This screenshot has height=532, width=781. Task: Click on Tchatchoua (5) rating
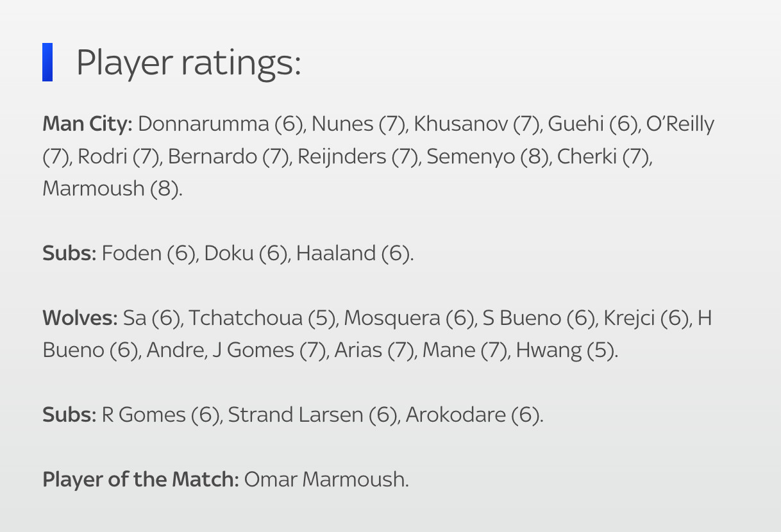(263, 318)
